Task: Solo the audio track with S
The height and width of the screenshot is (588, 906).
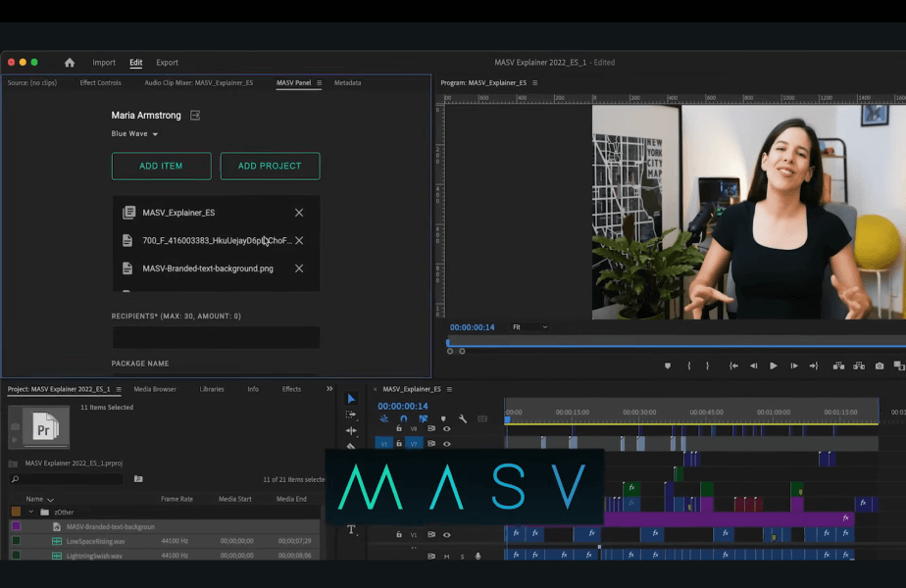Action: tap(462, 557)
